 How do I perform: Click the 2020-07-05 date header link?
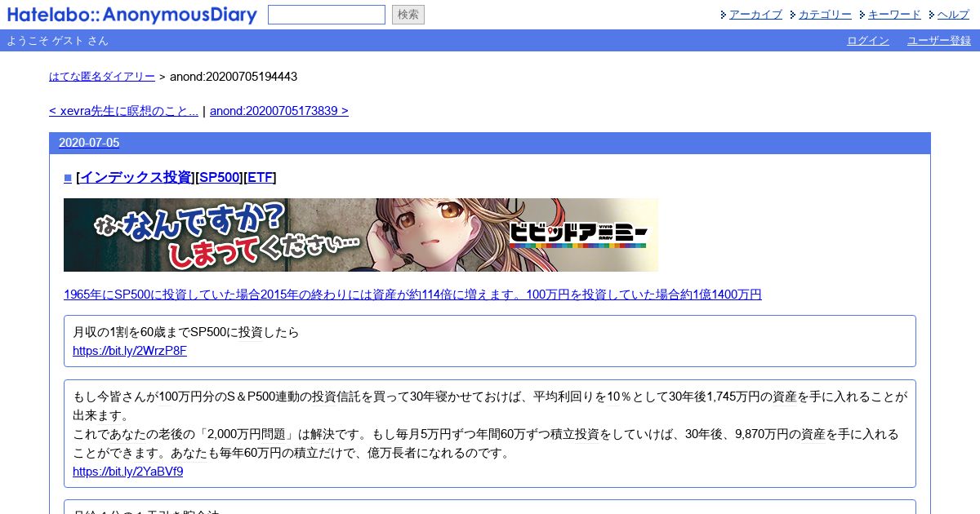coord(89,143)
